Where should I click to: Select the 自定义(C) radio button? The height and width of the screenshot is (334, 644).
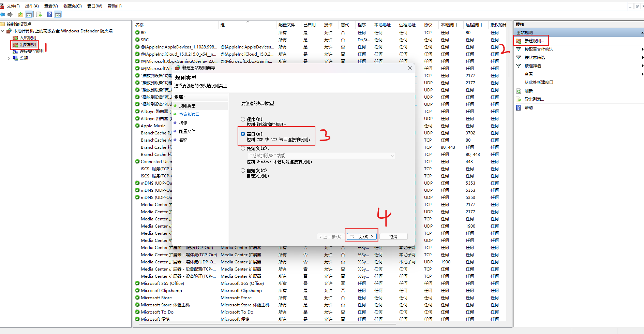[243, 170]
